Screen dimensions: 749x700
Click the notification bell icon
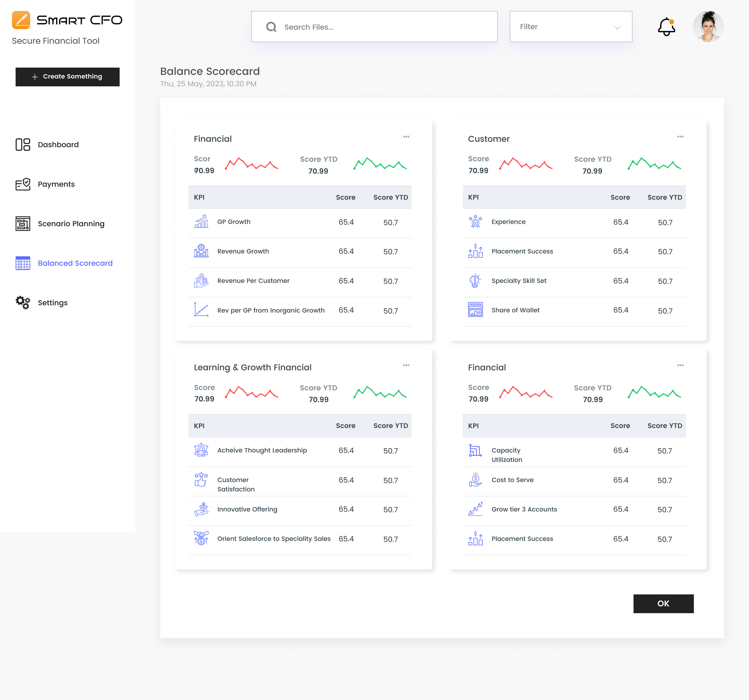(x=666, y=27)
